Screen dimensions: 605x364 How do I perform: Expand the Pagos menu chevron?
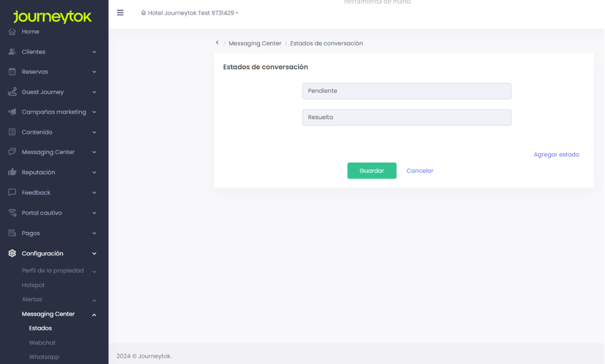pos(94,233)
